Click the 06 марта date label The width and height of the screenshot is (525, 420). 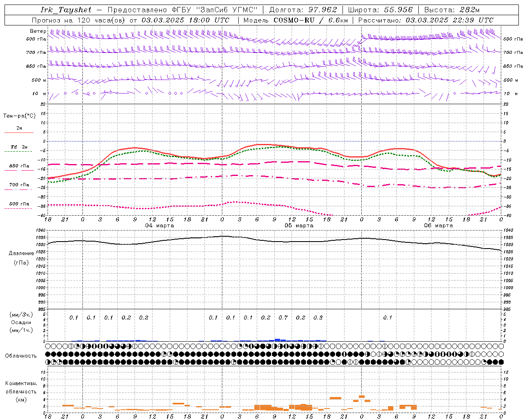point(438,226)
